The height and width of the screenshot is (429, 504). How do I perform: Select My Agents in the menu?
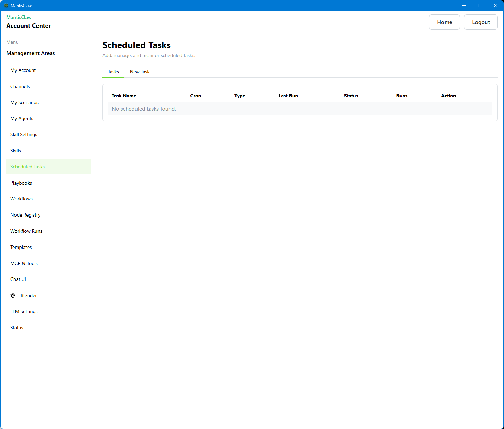pos(22,118)
